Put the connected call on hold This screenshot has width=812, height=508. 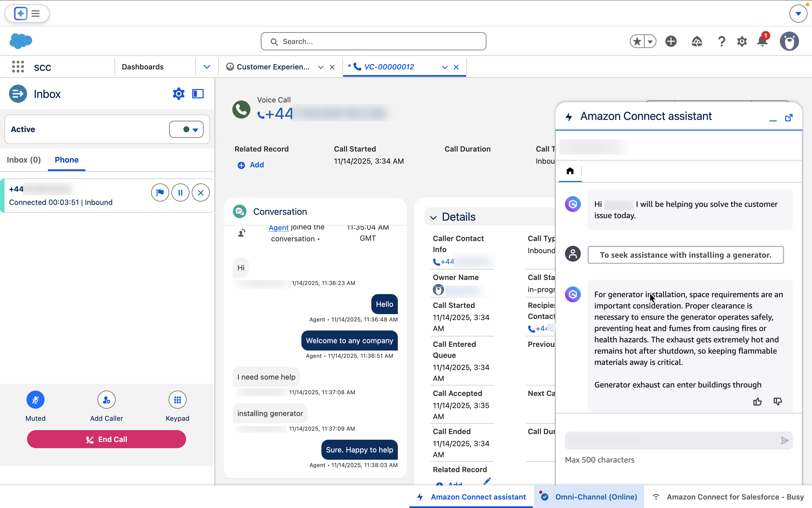[180, 192]
